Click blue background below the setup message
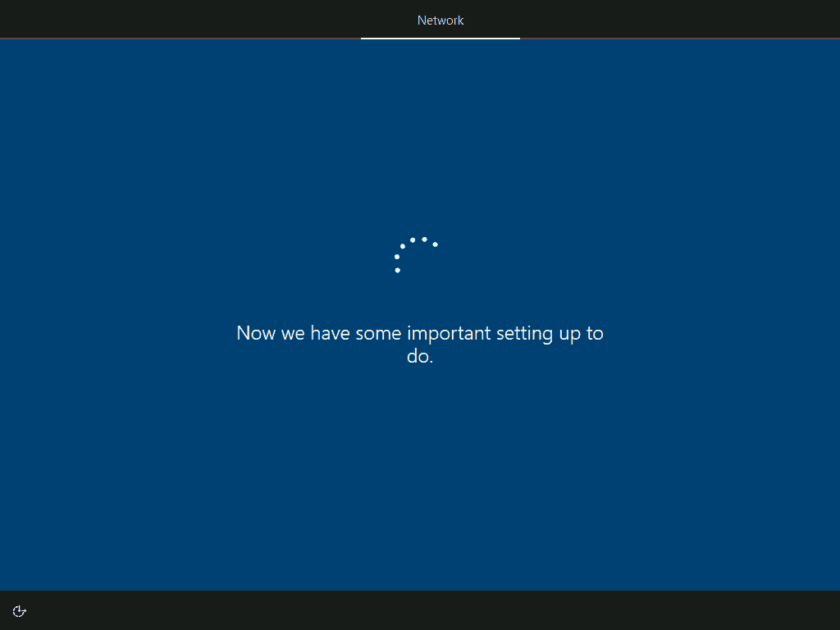 (x=420, y=476)
